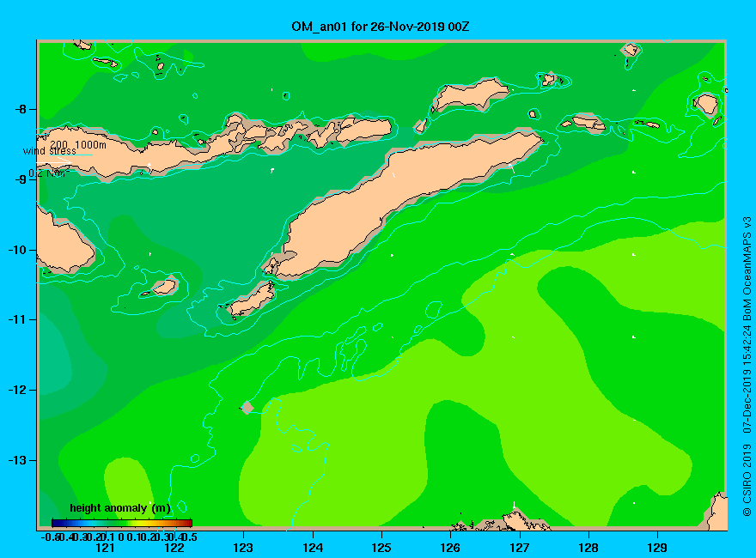The width and height of the screenshot is (756, 558).
Task: Click latitude label -11
Action: click(x=18, y=320)
